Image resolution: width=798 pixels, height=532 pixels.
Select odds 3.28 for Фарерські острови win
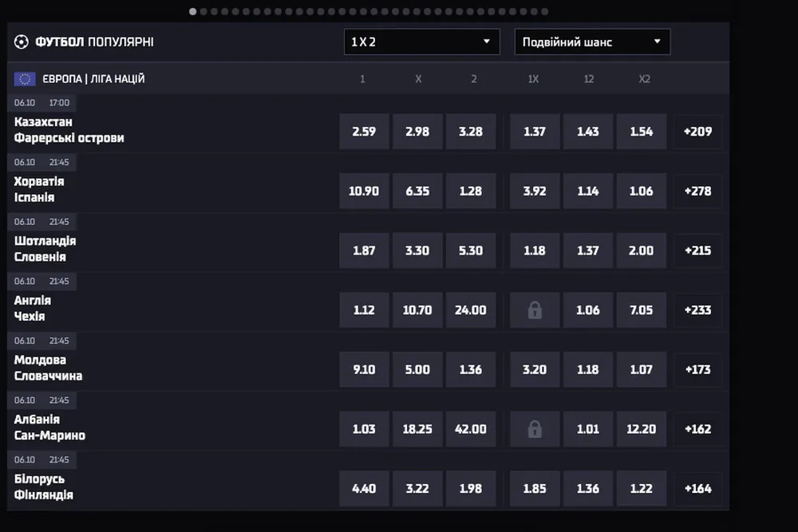(x=471, y=132)
